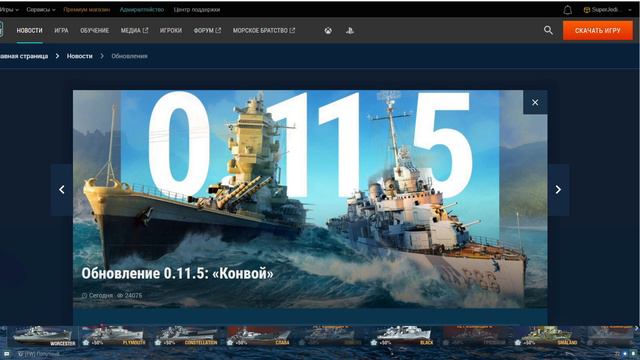The width and height of the screenshot is (640, 360).
Task: Select the Constellation ship thumbnail
Action: coord(186,336)
